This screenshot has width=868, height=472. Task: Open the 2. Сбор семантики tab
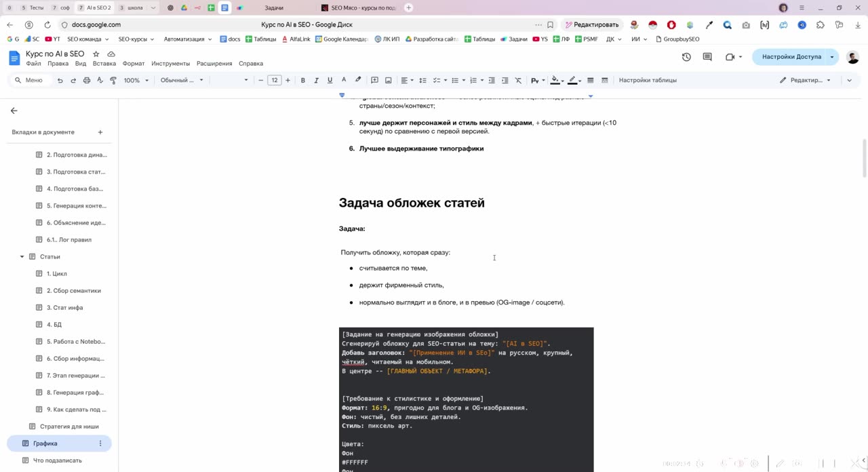[x=73, y=291]
